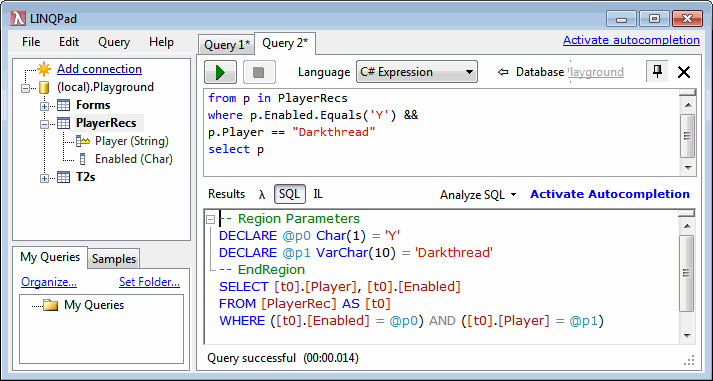Open the Analyze SQL dropdown
This screenshot has height=381, width=713.
[478, 195]
